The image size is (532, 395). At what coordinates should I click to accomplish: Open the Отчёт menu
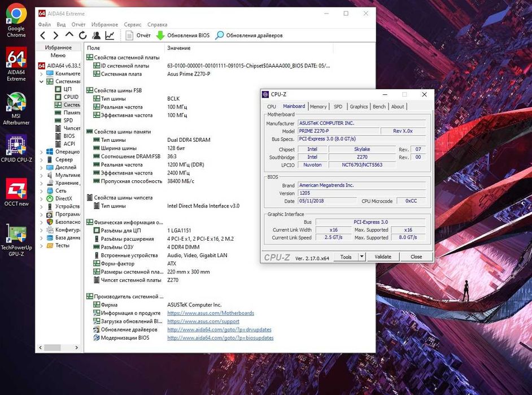tap(79, 24)
